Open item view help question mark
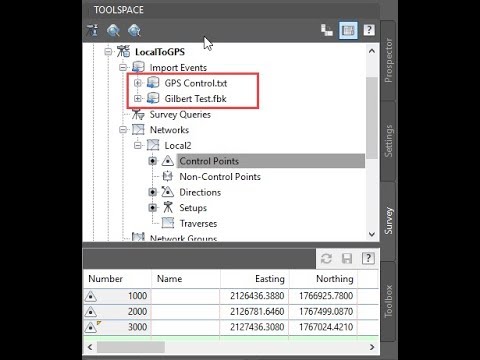 368,258
